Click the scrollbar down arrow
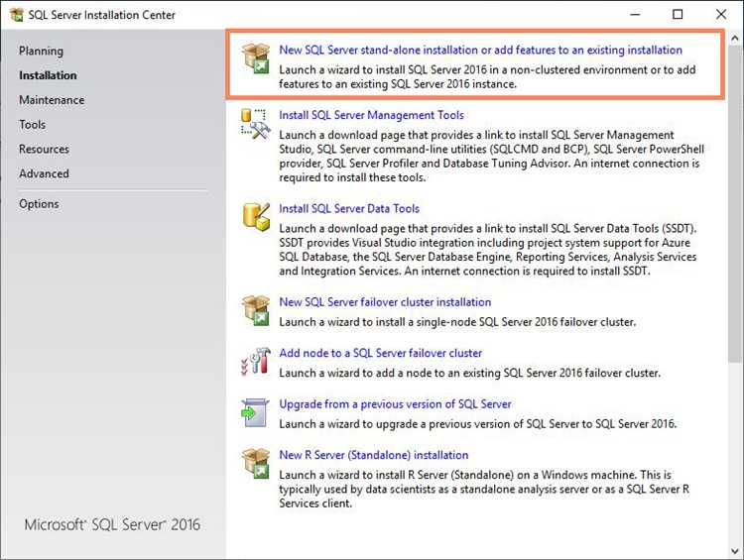This screenshot has height=560, width=744. click(x=735, y=551)
